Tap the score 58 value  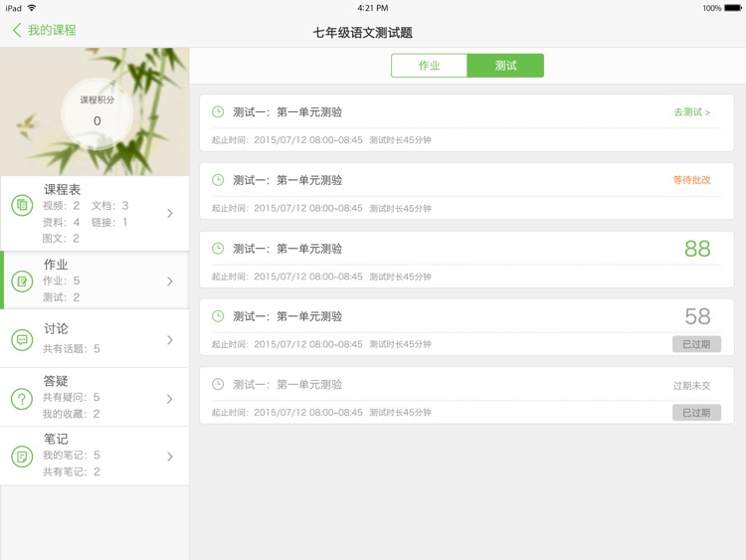pyautogui.click(x=697, y=316)
